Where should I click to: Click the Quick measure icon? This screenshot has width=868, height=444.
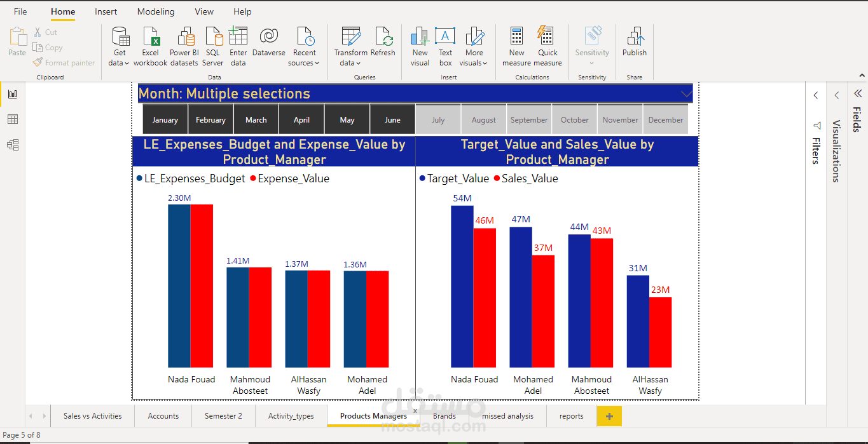[547, 43]
